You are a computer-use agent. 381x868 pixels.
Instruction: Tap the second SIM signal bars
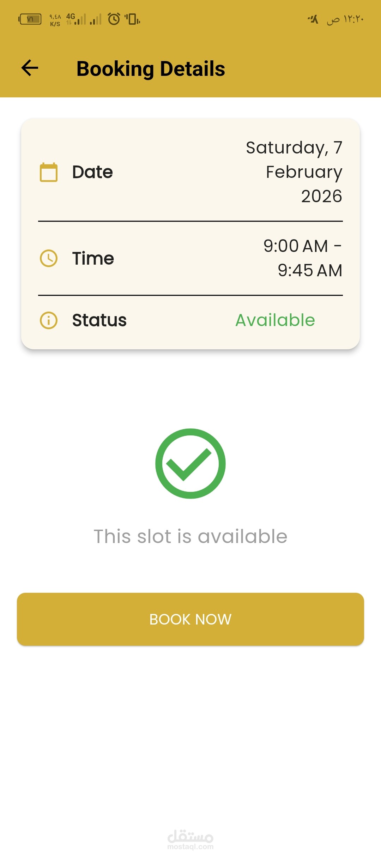96,19
